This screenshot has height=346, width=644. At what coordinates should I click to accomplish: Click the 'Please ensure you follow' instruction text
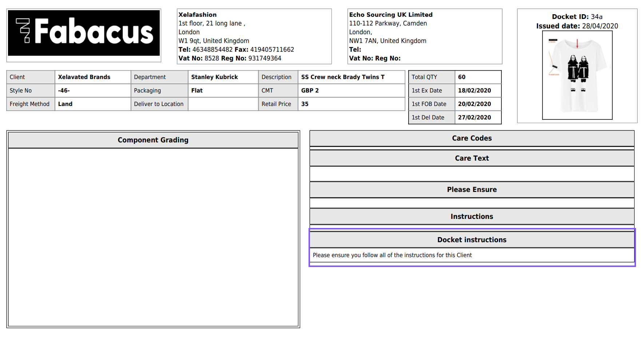392,255
